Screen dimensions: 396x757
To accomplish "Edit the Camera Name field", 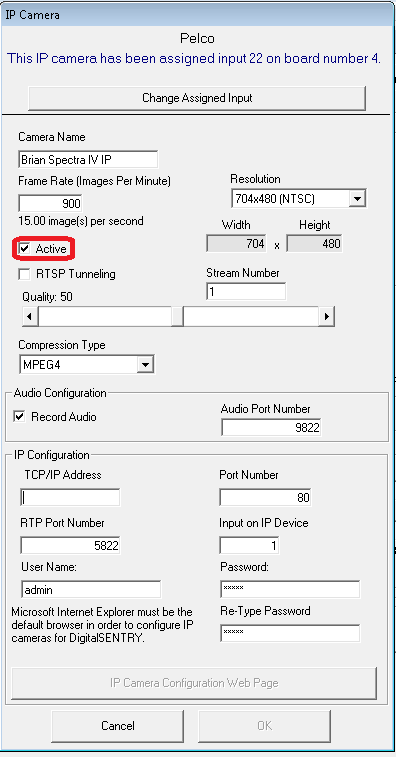I will (x=88, y=159).
